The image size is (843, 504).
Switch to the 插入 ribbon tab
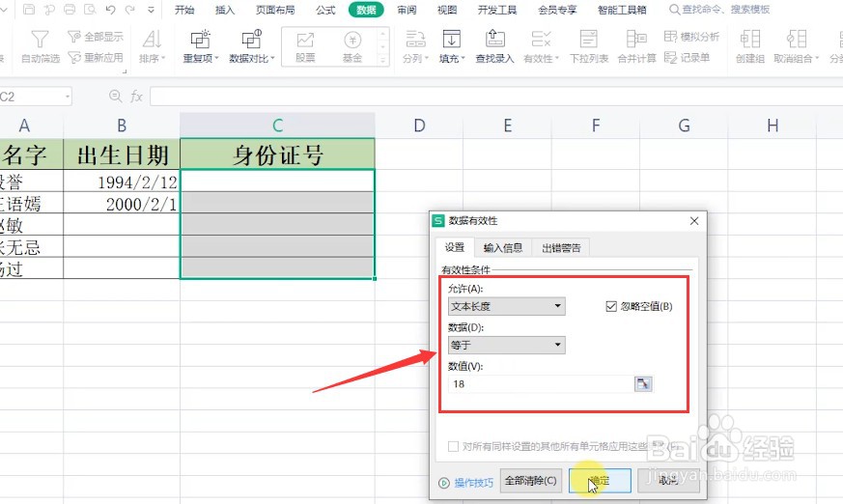(x=225, y=10)
